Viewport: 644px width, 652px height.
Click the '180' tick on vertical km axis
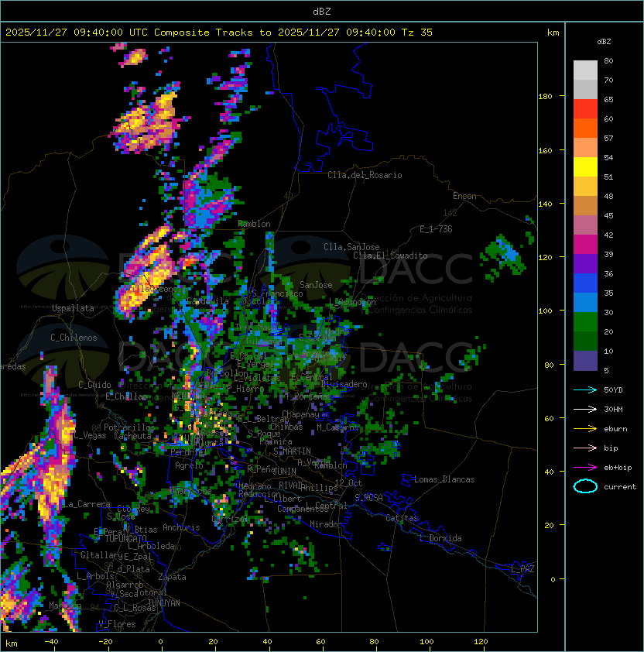[545, 97]
